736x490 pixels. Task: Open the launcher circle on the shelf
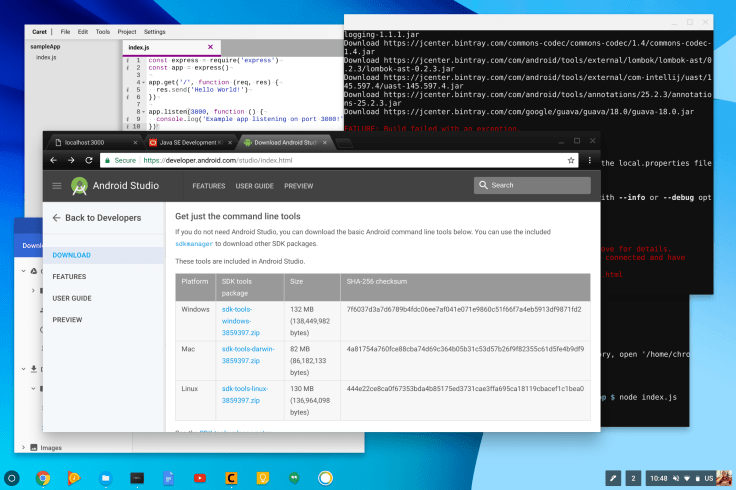click(12, 478)
